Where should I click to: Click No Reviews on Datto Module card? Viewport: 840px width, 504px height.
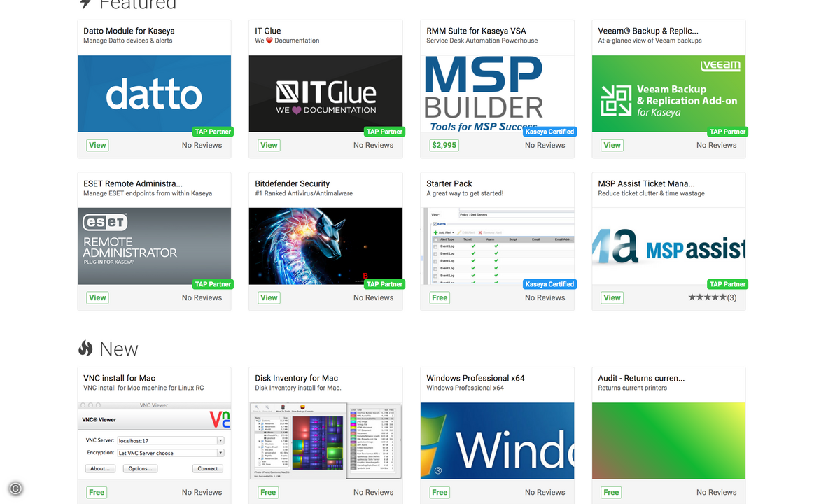(202, 145)
